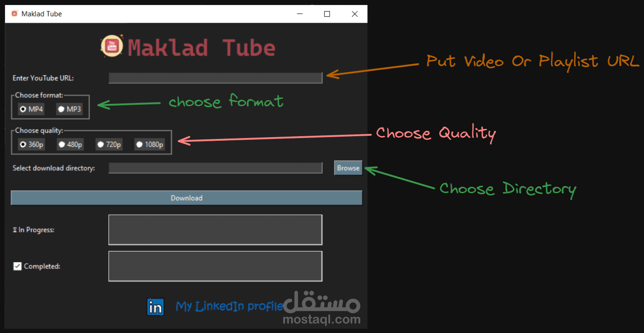Click the app icon in the title bar
Image resolution: width=644 pixels, height=333 pixels.
(x=13, y=14)
